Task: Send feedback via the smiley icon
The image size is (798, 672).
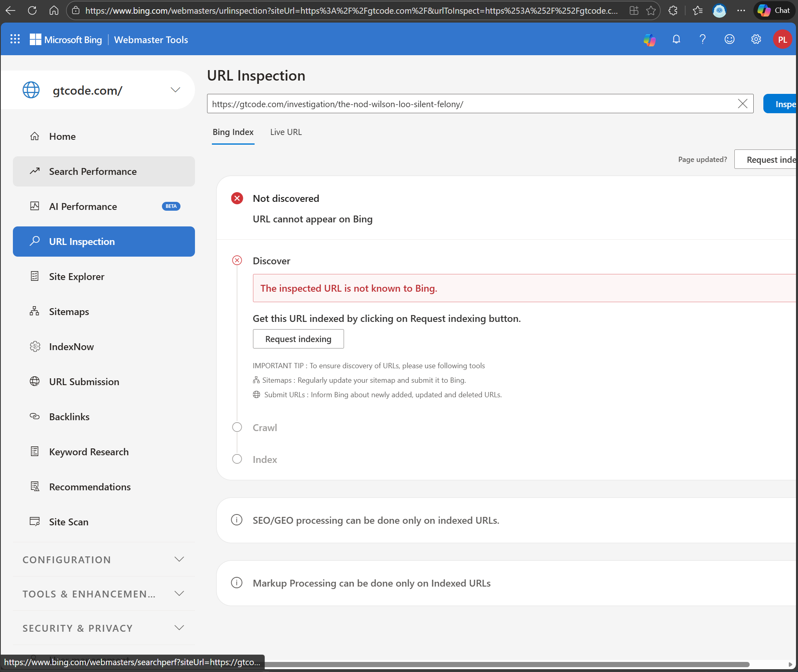Action: click(x=729, y=39)
